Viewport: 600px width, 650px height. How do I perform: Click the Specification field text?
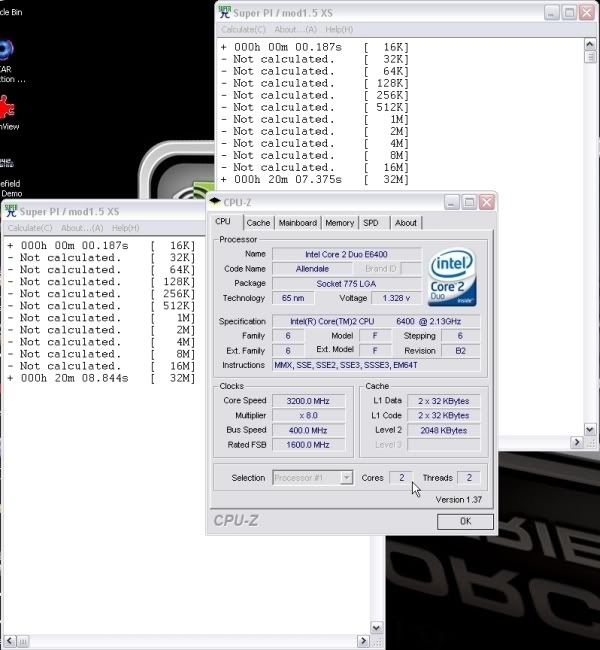[376, 321]
